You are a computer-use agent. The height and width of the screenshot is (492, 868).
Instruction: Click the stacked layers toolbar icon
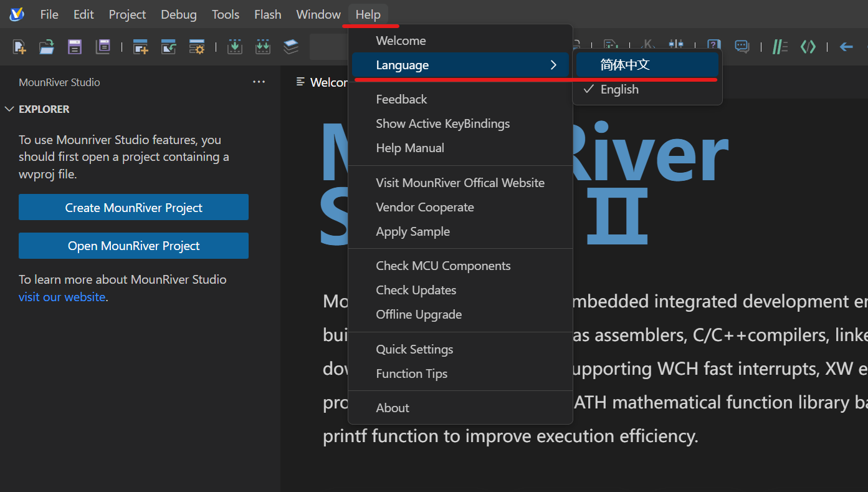tap(291, 47)
